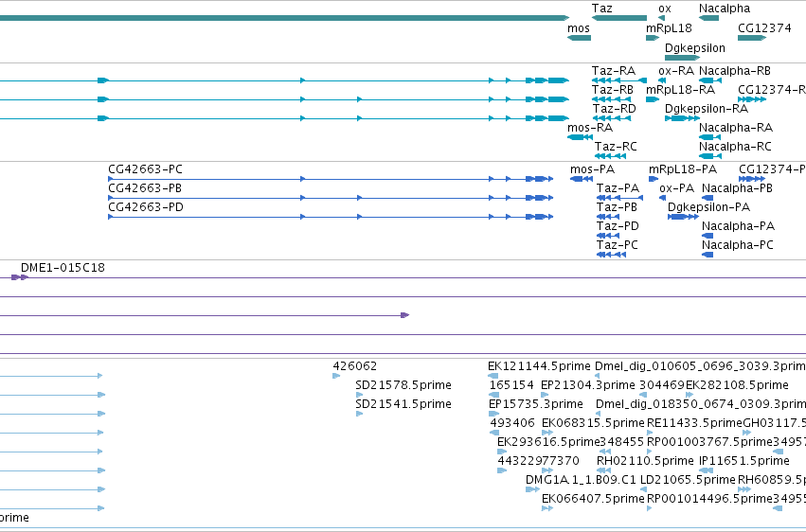
Task: Click the Nacalpha-RC transcript label
Action: [735, 147]
